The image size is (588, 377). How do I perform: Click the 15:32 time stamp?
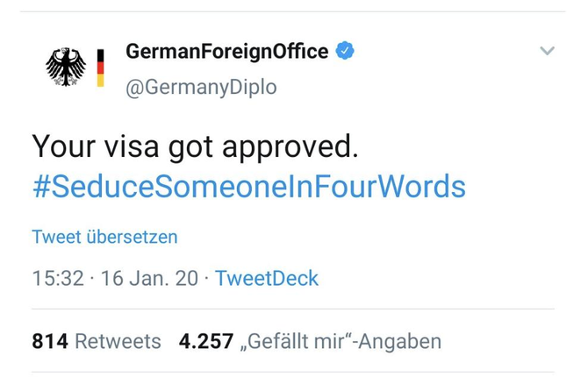(57, 279)
